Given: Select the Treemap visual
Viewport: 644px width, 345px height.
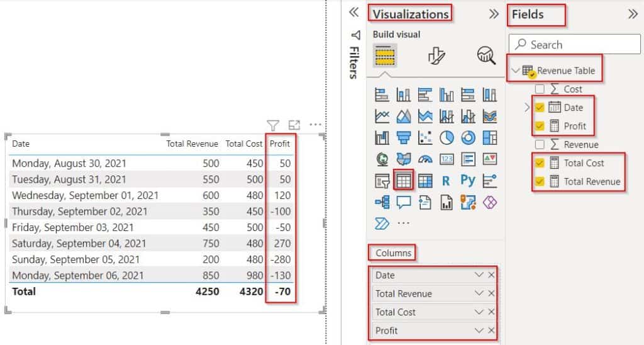Looking at the screenshot, I should coord(489,138).
